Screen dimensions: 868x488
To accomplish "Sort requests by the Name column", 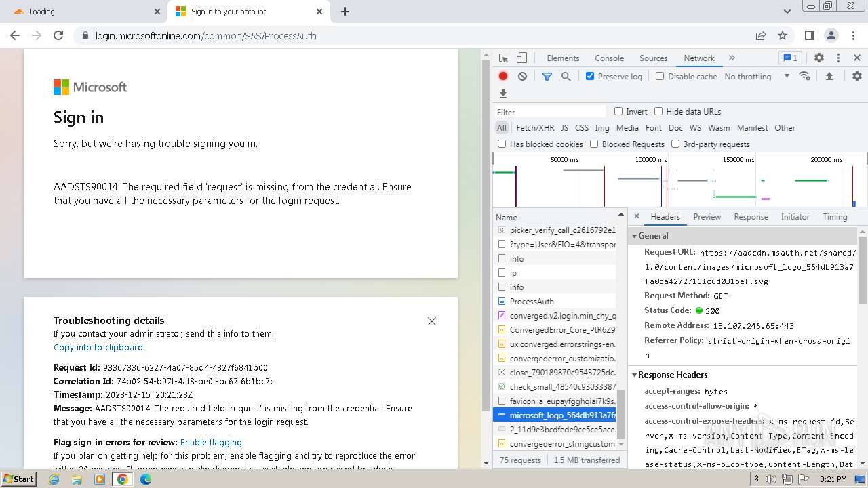I will [507, 217].
